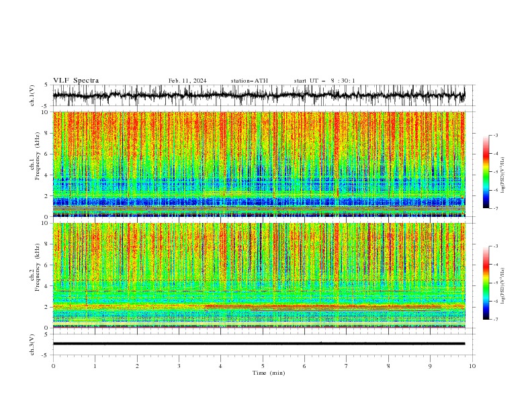Click the '8' kHz tick of ch.1 axis
The image size is (532, 411).
[x=46, y=133]
